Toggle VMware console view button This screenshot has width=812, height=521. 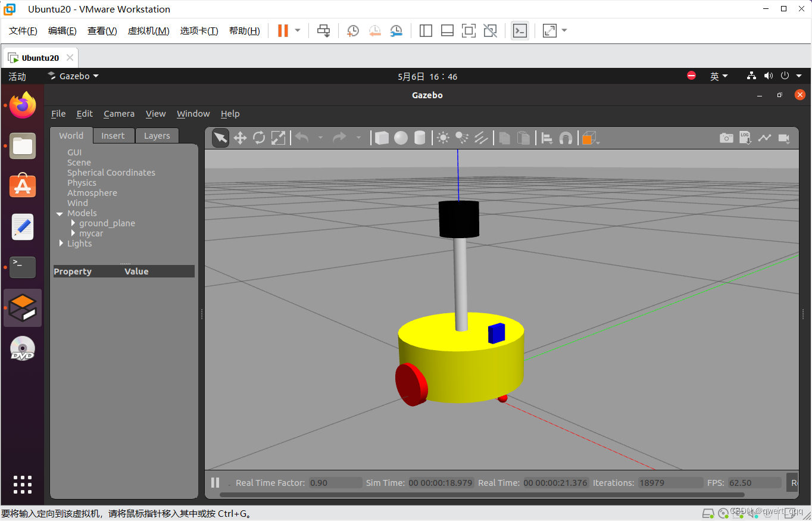point(520,30)
